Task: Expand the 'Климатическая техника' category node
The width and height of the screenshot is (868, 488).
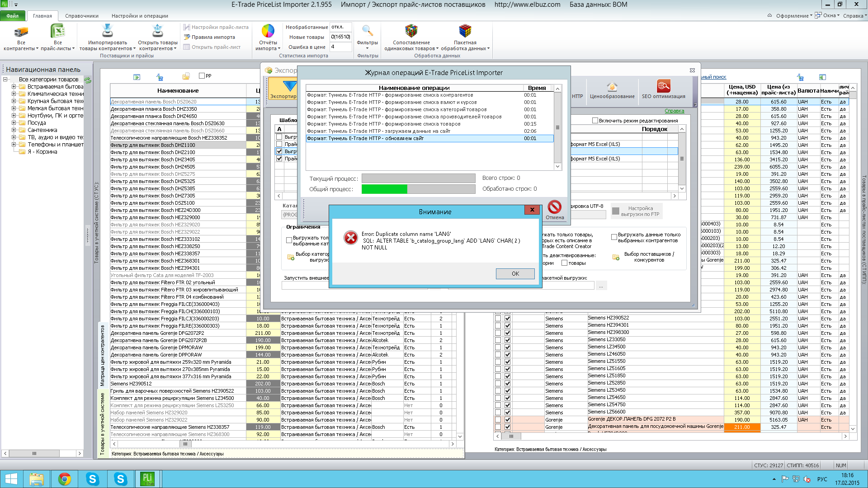Action: (x=14, y=94)
